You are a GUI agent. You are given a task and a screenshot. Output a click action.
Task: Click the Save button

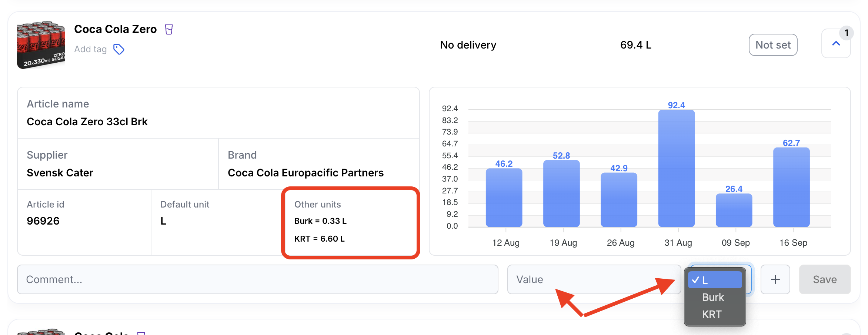pyautogui.click(x=825, y=279)
